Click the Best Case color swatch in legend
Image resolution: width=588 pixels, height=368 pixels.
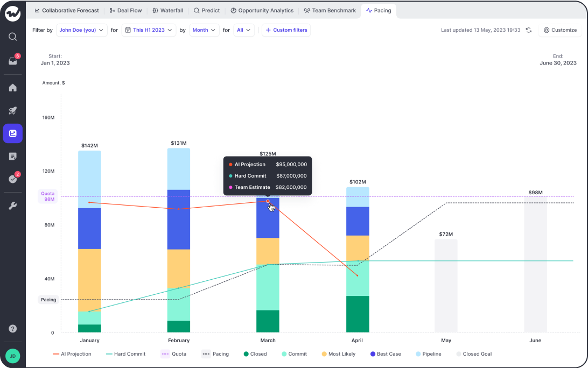pos(373,354)
